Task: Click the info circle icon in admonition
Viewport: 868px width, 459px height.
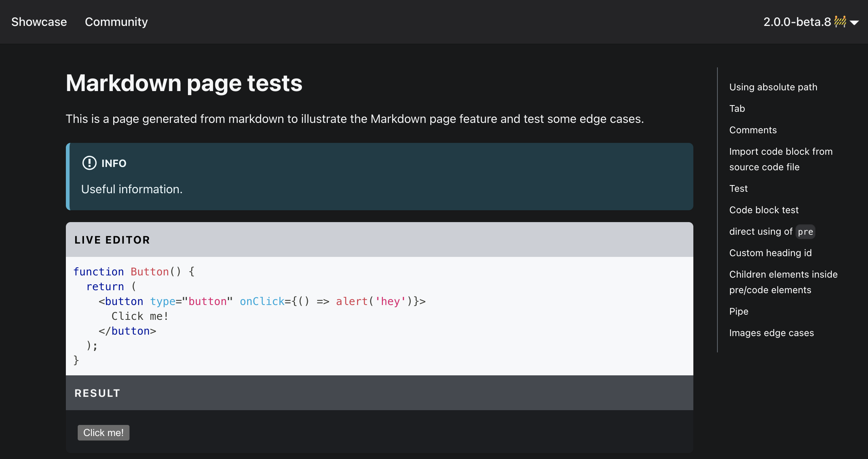Action: coord(89,163)
